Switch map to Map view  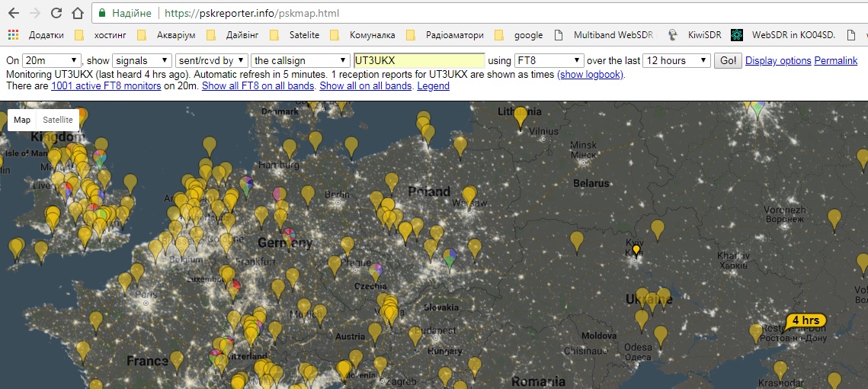(22, 120)
